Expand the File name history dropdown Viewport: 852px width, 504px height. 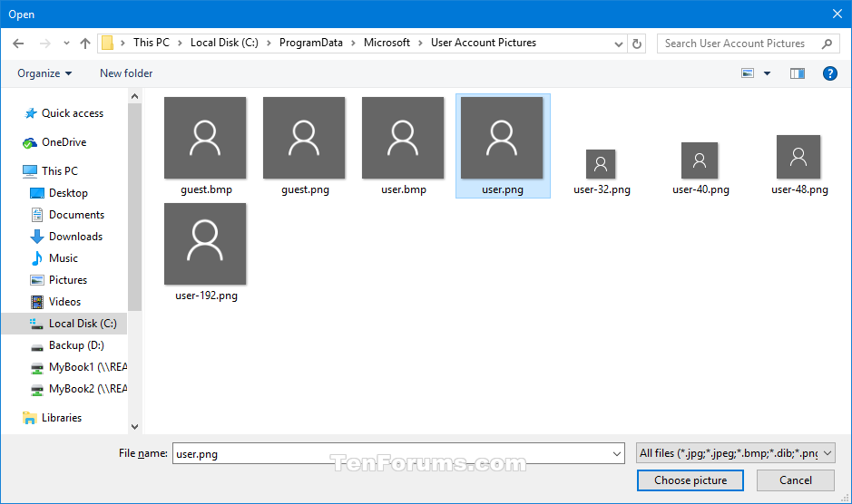tap(617, 453)
